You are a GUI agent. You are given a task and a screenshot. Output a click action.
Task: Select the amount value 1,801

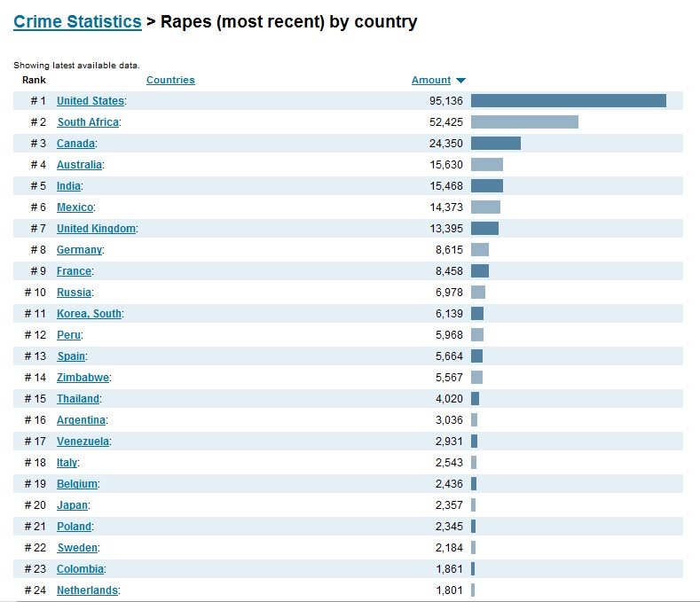click(x=449, y=590)
